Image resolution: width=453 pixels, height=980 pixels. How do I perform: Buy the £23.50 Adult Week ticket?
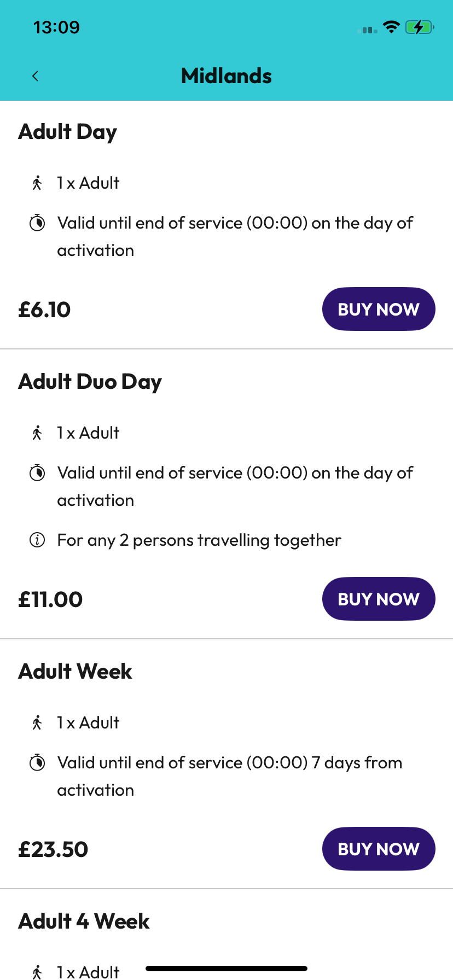click(x=379, y=849)
